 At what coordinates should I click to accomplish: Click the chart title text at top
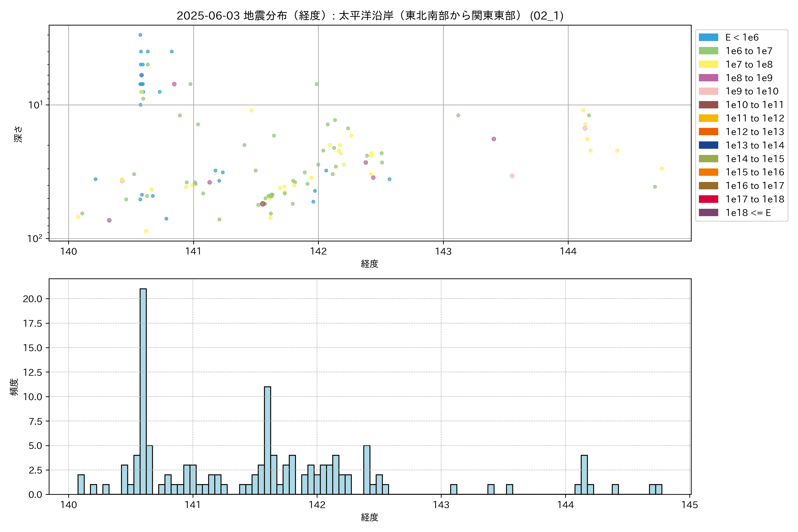[x=370, y=16]
